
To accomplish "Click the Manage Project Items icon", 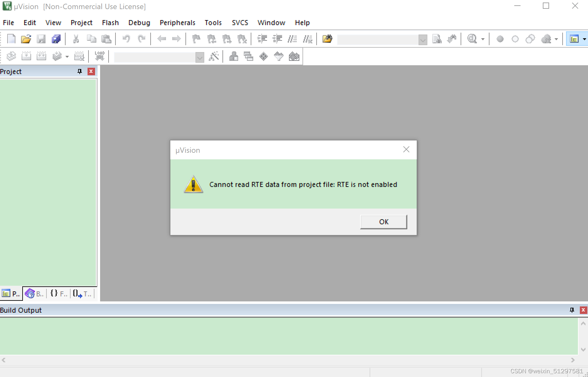I will click(x=233, y=56).
